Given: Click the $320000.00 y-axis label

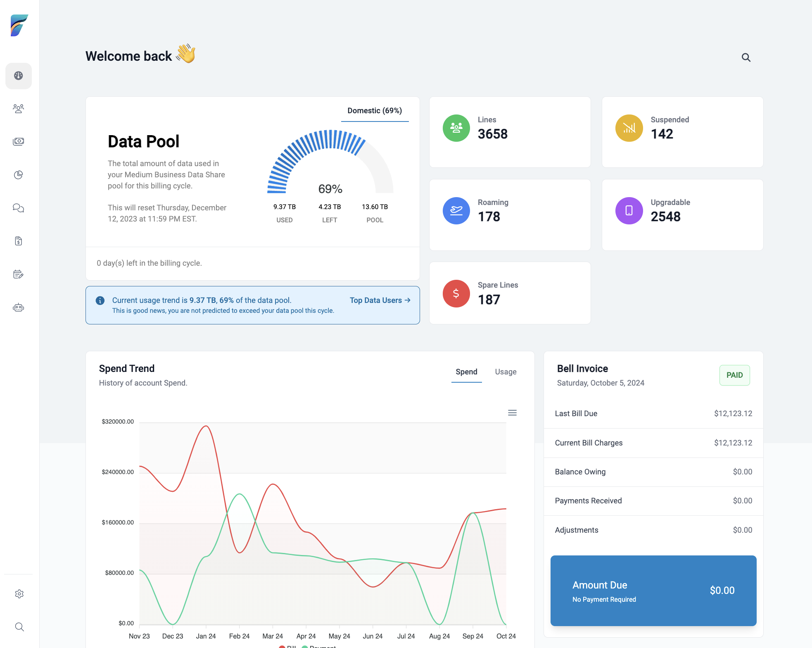Looking at the screenshot, I should (118, 422).
